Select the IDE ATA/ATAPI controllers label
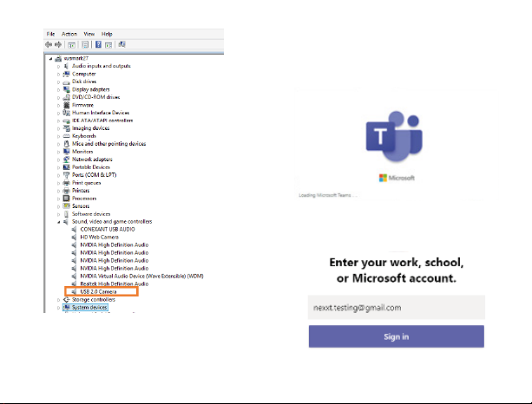The height and width of the screenshot is (404, 532). [102, 121]
